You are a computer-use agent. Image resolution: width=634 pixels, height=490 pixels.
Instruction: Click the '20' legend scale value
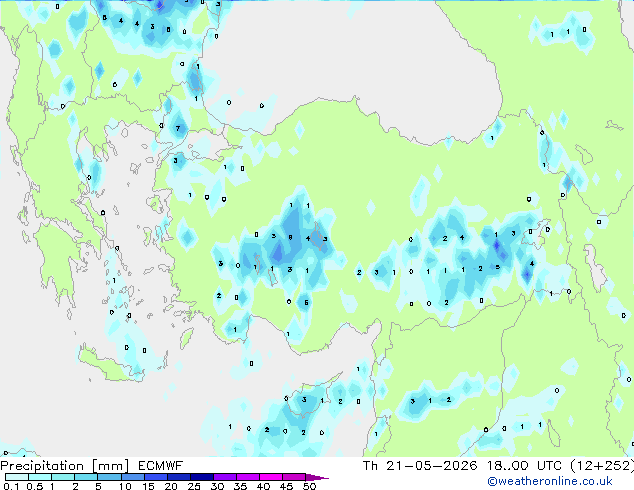pos(171,486)
